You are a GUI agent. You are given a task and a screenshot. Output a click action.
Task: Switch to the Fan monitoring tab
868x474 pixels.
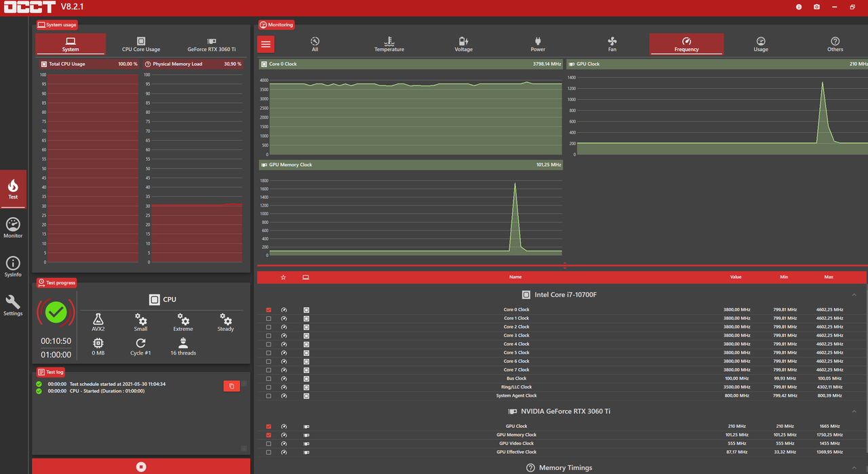(612, 44)
